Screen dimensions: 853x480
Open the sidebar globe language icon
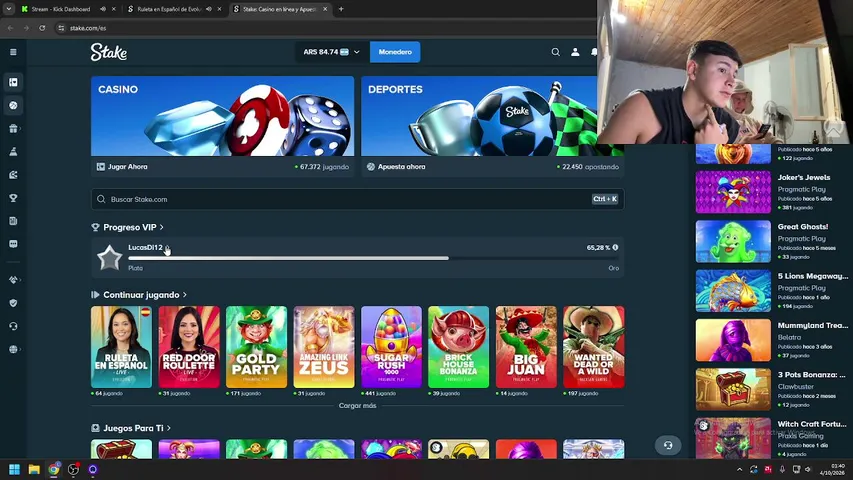tap(14, 349)
